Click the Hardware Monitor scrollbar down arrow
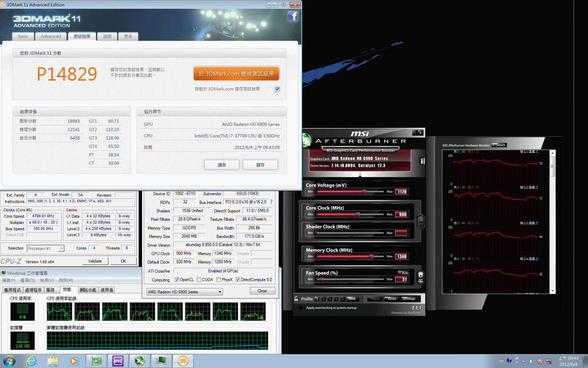588x368 pixels. pyautogui.click(x=553, y=291)
